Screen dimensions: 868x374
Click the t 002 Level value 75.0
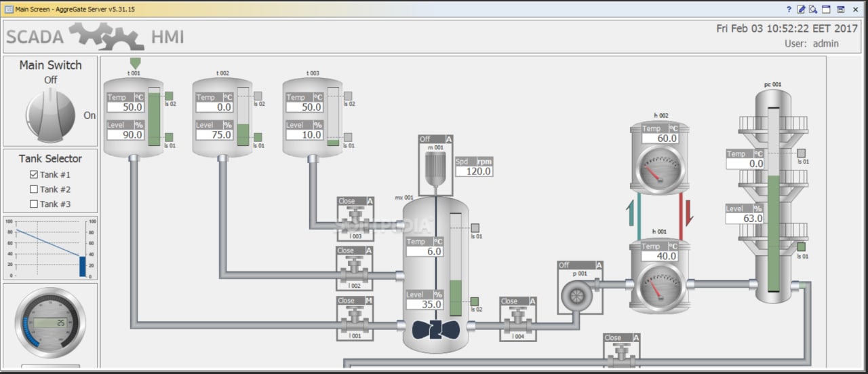click(215, 134)
